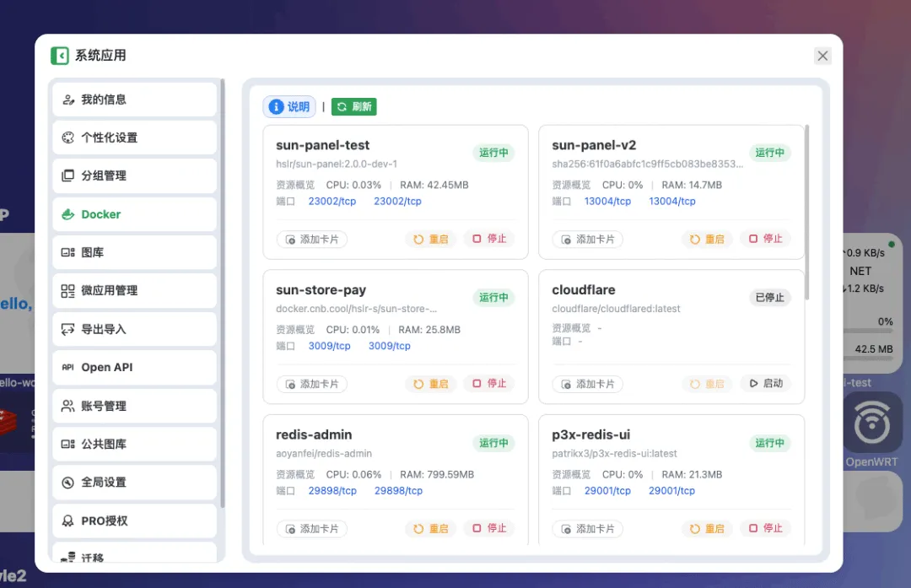Image resolution: width=911 pixels, height=588 pixels.
Task: Stop the sun-panel-v2 container
Action: tap(765, 238)
